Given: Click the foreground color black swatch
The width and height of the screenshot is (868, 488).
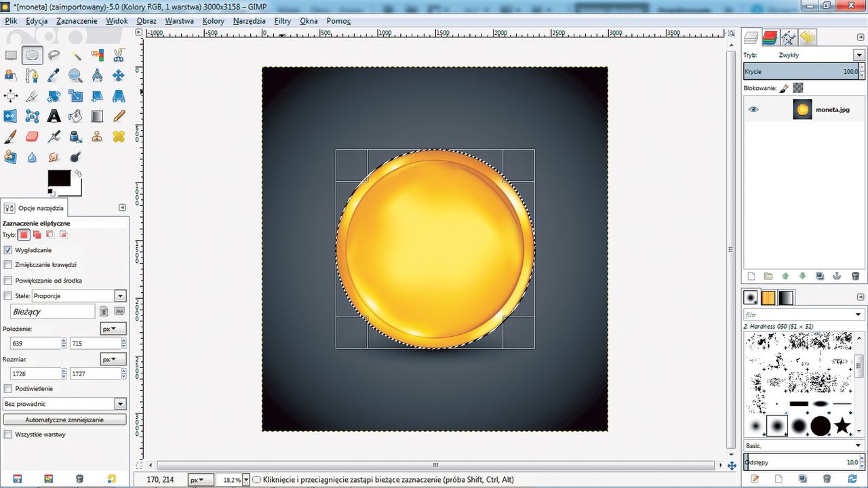Looking at the screenshot, I should tap(58, 178).
